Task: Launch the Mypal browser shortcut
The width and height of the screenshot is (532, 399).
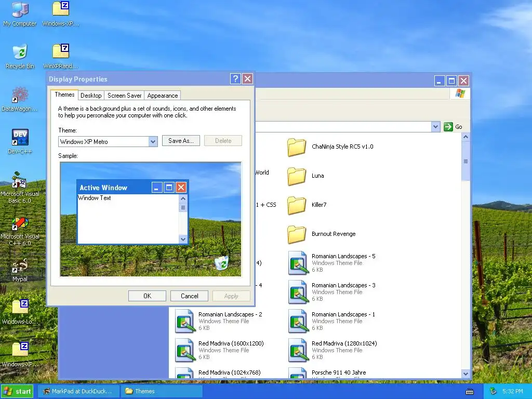Action: pyautogui.click(x=20, y=270)
